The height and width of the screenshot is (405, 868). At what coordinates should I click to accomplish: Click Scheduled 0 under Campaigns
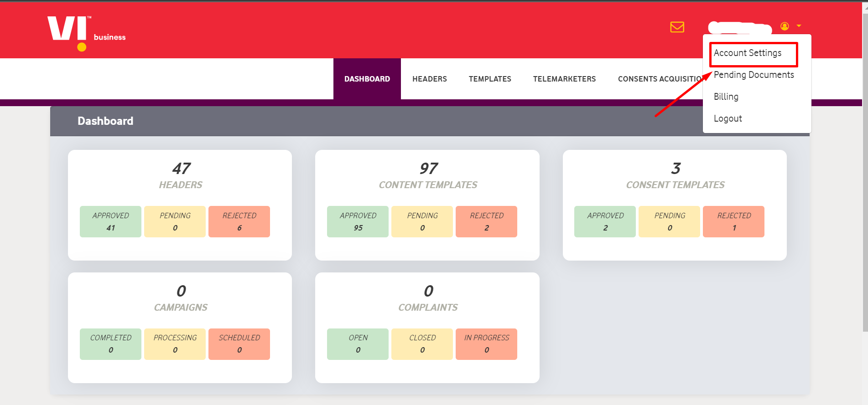coord(239,344)
